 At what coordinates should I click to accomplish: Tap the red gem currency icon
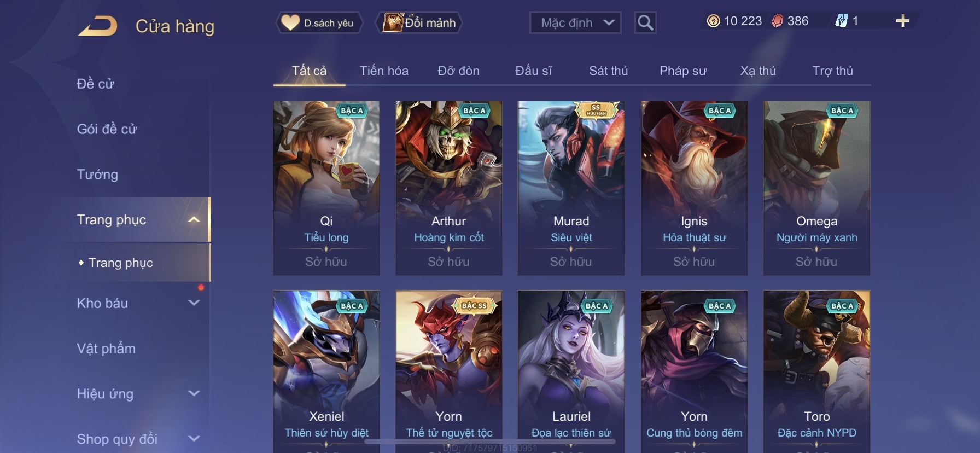tap(777, 21)
